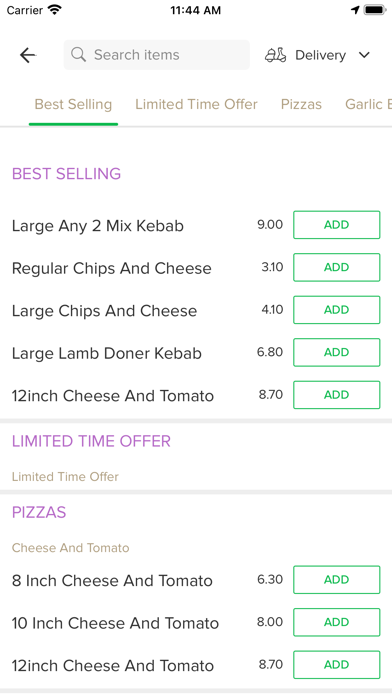Add Large Chips And Cheese to order
This screenshot has width=392, height=696.
(337, 310)
